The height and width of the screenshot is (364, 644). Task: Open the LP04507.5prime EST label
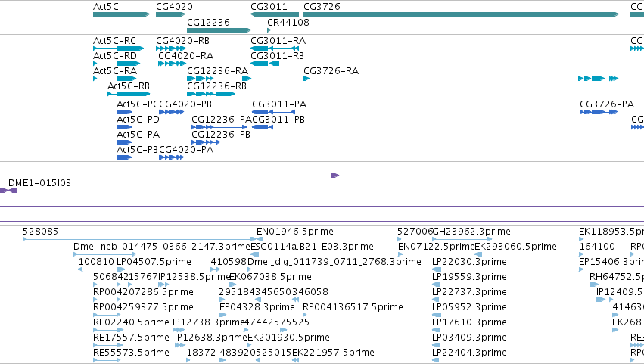click(154, 262)
